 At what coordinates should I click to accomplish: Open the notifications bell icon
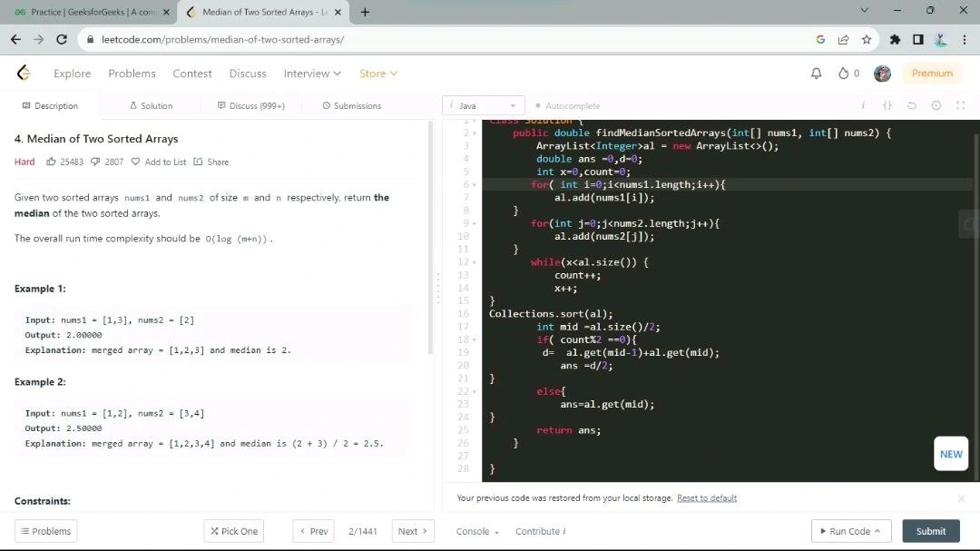(x=817, y=74)
